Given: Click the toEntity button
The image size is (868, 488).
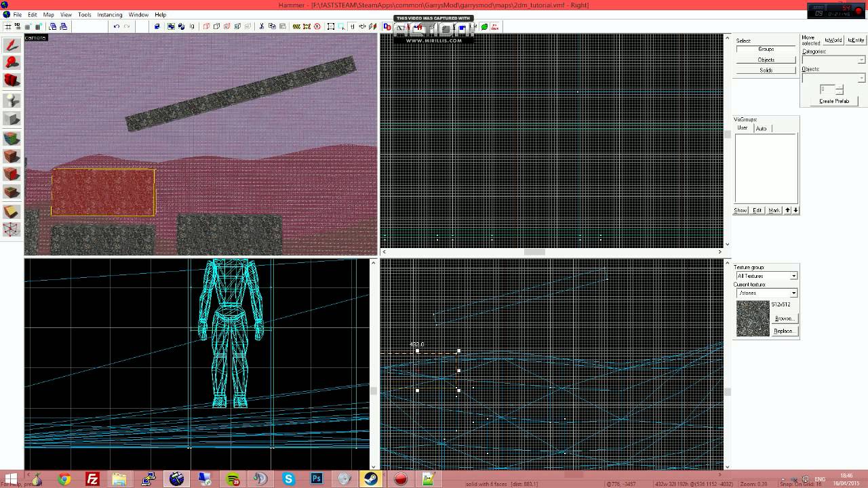Looking at the screenshot, I should tap(856, 40).
